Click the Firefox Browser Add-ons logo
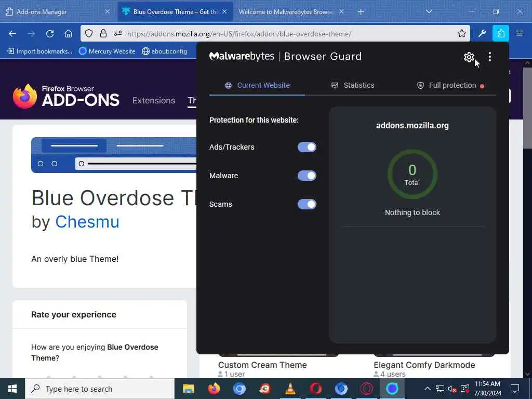Image resolution: width=532 pixels, height=399 pixels. pos(66,96)
